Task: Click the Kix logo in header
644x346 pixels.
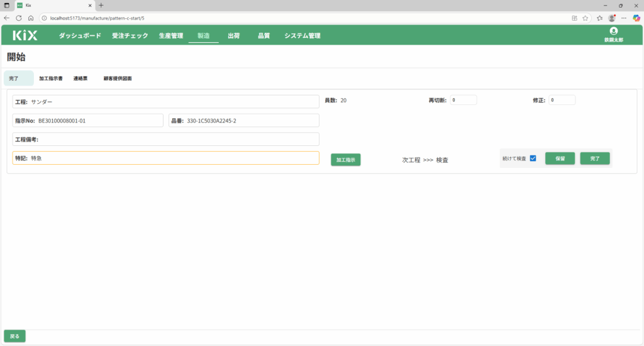Action: 25,36
